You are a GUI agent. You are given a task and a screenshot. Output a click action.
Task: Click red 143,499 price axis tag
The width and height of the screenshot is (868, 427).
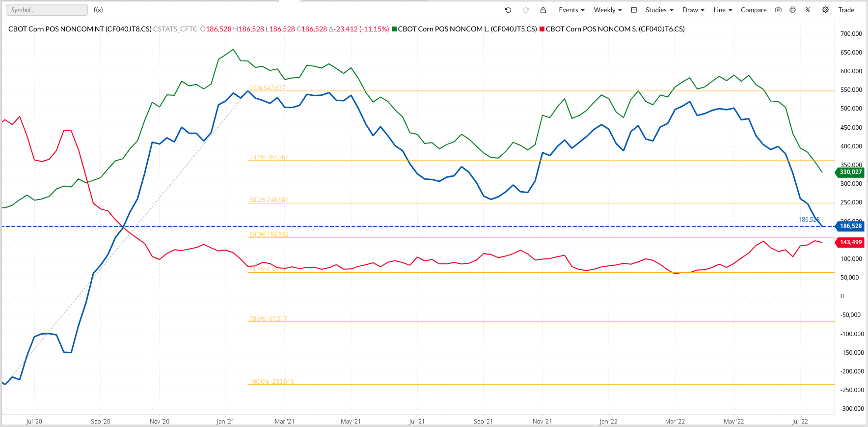tap(850, 242)
